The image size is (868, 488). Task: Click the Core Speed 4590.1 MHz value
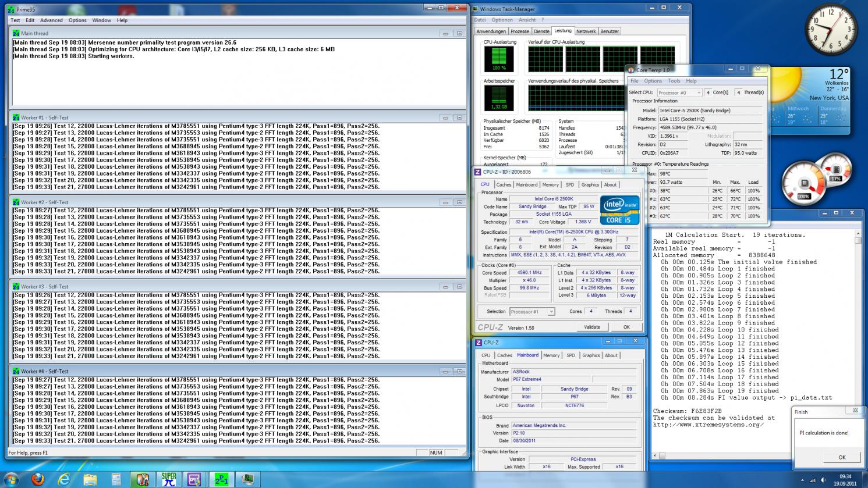(529, 273)
